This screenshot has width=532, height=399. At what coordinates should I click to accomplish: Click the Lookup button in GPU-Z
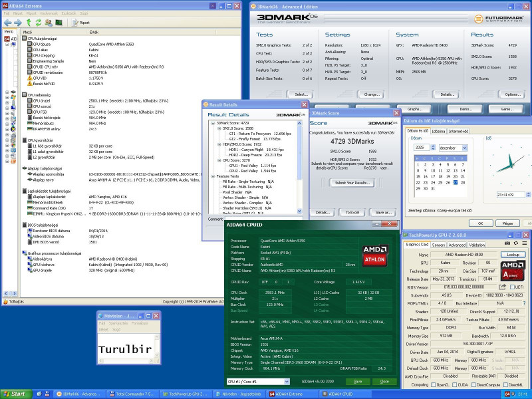click(513, 255)
